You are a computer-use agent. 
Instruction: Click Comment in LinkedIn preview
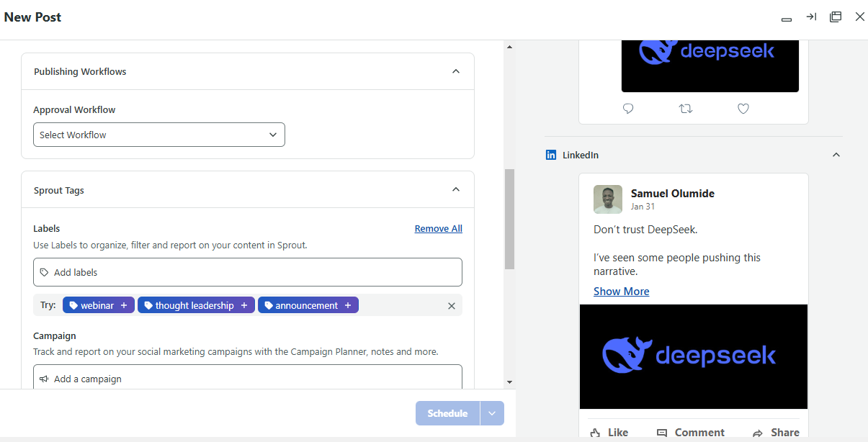pos(691,433)
